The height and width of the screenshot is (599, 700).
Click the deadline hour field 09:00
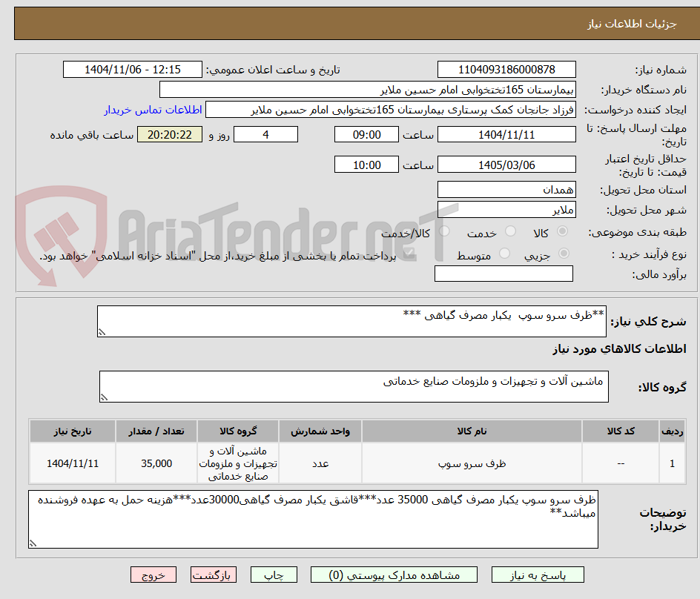[x=366, y=134]
